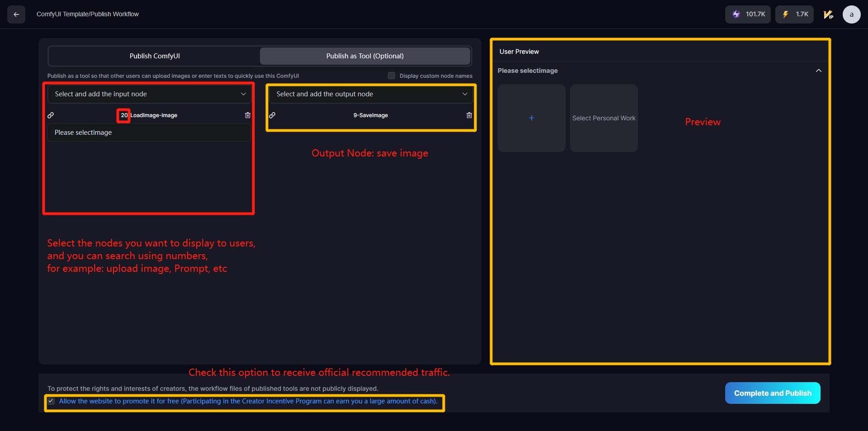Click the Select Personal Work tile

coord(604,118)
